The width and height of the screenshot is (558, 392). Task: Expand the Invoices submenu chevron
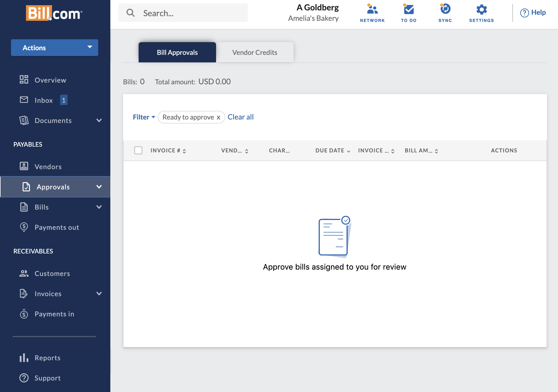(x=99, y=294)
